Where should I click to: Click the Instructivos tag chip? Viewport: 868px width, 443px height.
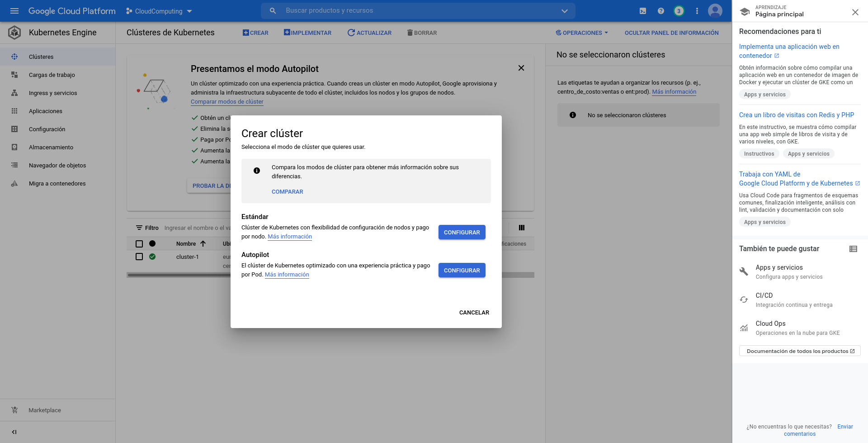759,154
